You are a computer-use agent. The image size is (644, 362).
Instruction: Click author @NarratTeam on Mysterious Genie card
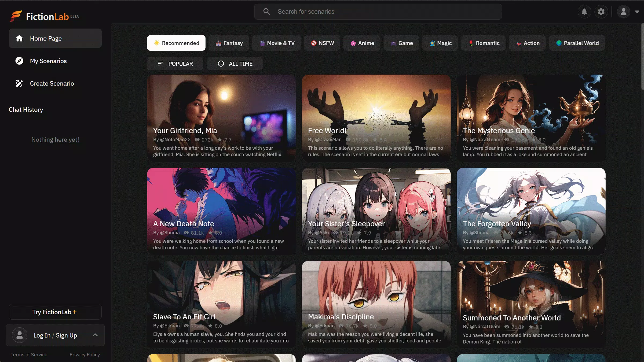pos(485,139)
